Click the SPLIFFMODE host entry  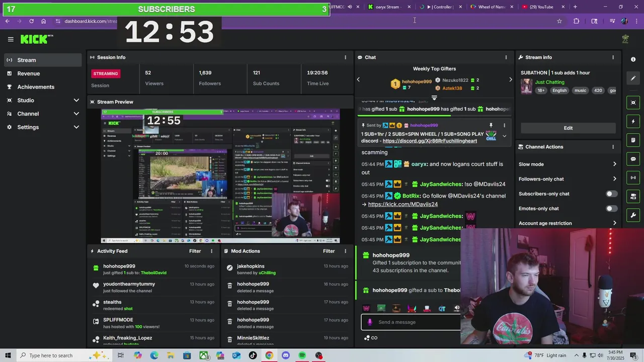coord(154,323)
